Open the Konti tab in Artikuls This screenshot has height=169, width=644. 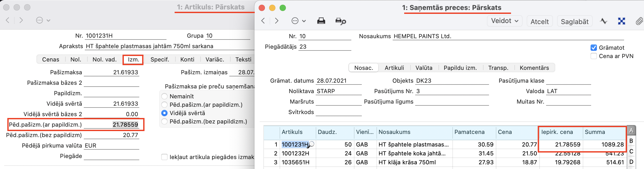click(x=187, y=59)
